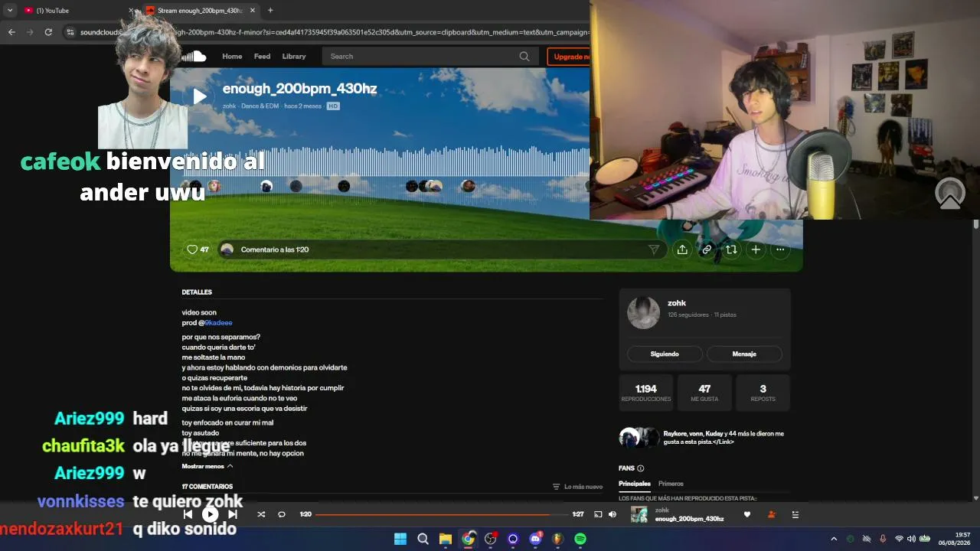
Task: Seek within the track waveform
Action: click(x=387, y=163)
